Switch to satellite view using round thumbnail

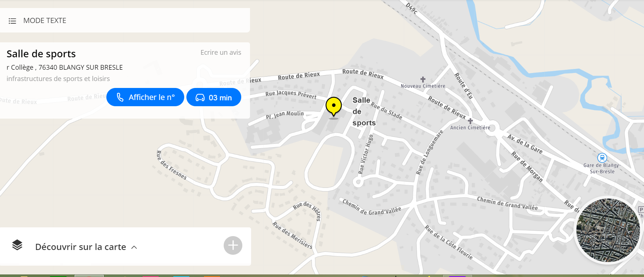[x=608, y=230]
